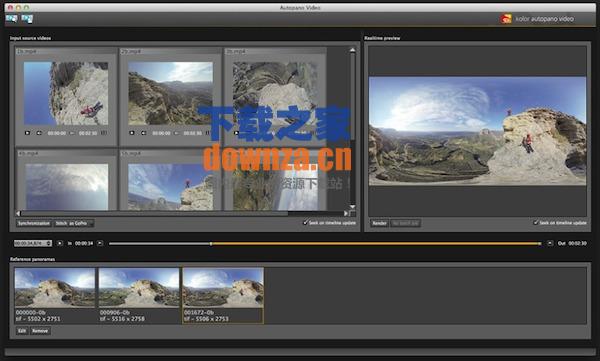
Task: Click the timeline Out end handle
Action: click(x=540, y=243)
